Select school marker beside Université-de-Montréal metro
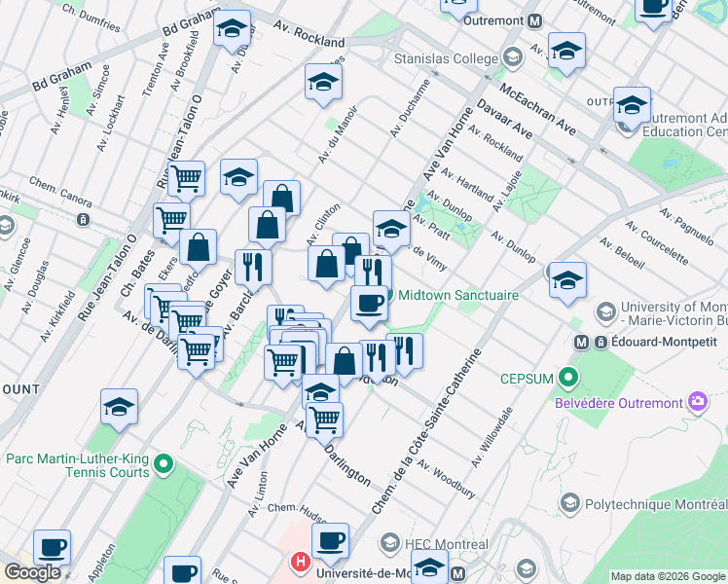This screenshot has height=584, width=728. coord(429,568)
